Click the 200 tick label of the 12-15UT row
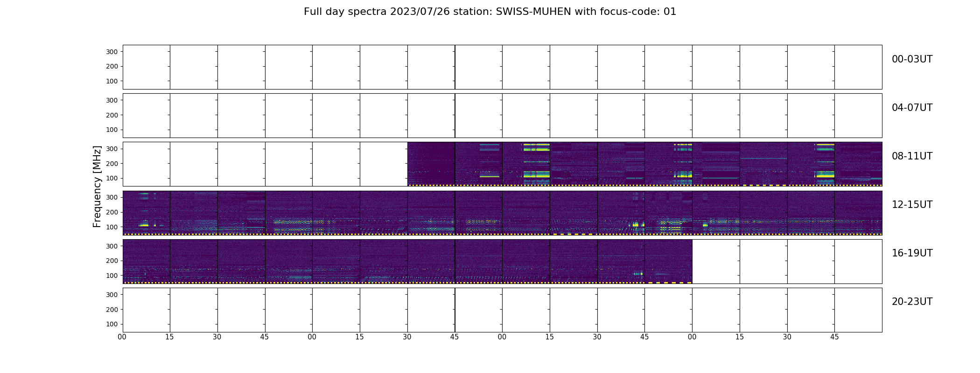 click(112, 212)
